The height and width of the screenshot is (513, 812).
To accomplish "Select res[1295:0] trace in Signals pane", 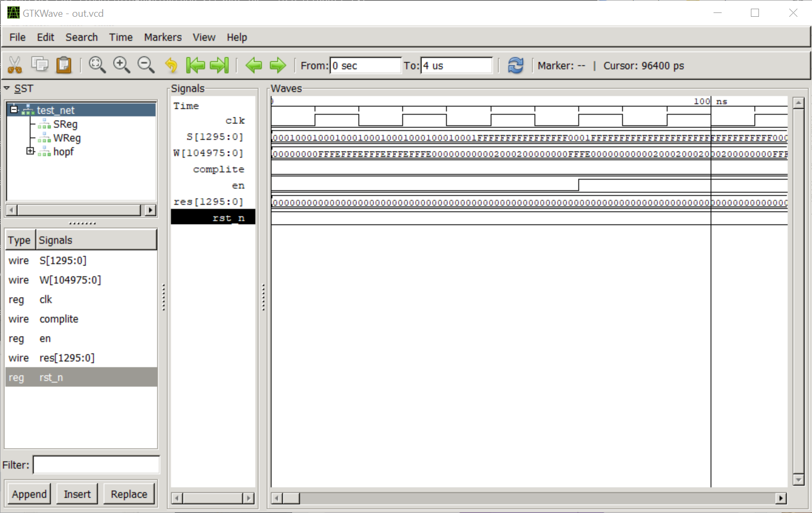I will [208, 201].
